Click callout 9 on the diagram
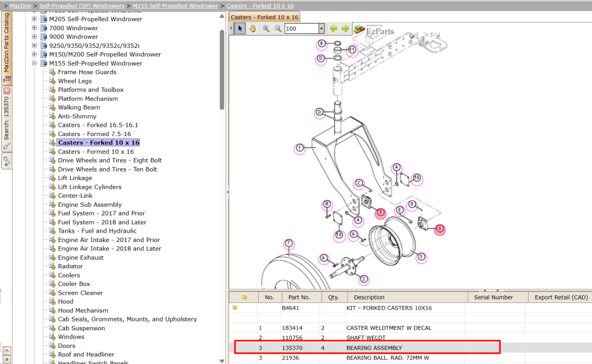The image size is (592, 364). coord(412,205)
